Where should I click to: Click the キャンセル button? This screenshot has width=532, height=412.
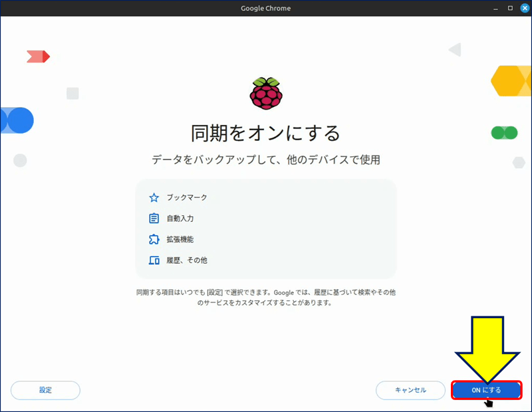click(x=410, y=390)
